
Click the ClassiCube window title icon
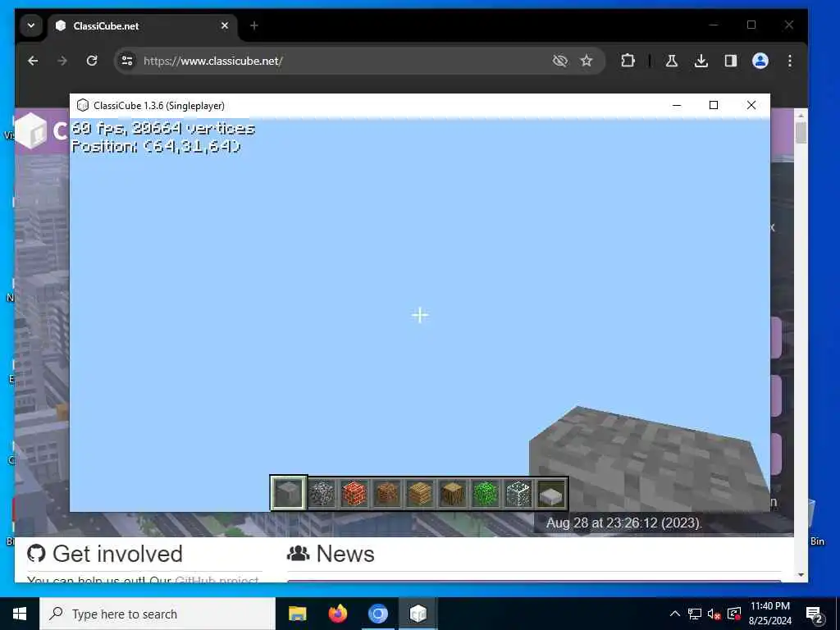tap(83, 106)
